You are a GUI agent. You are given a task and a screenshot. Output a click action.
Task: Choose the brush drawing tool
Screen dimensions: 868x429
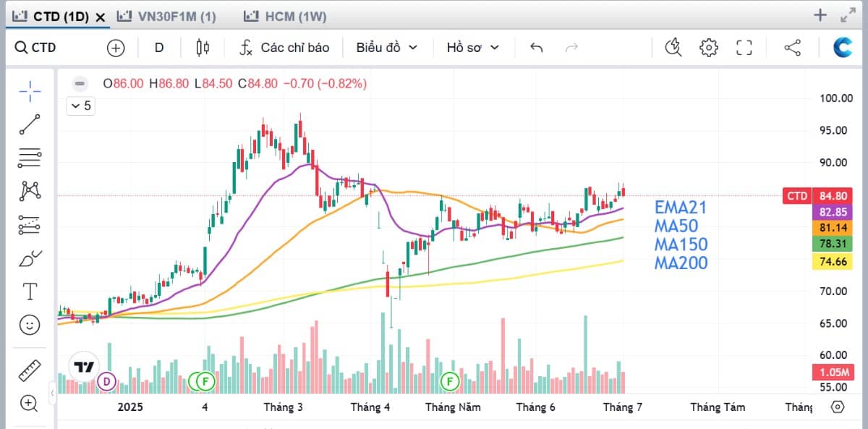pos(30,258)
